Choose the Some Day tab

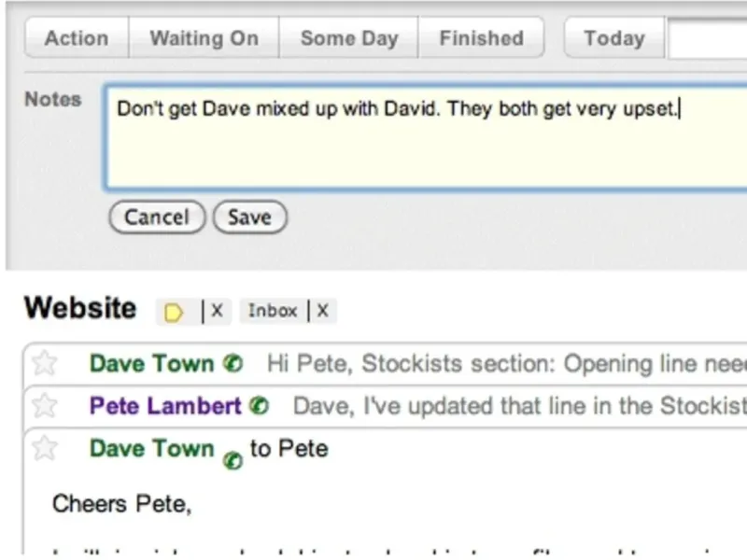(349, 38)
